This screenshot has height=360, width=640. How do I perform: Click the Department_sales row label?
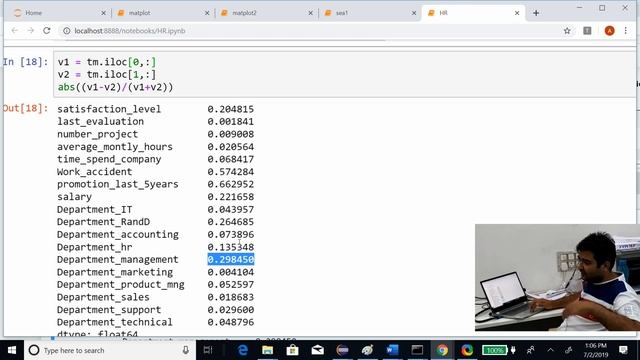[x=103, y=297]
